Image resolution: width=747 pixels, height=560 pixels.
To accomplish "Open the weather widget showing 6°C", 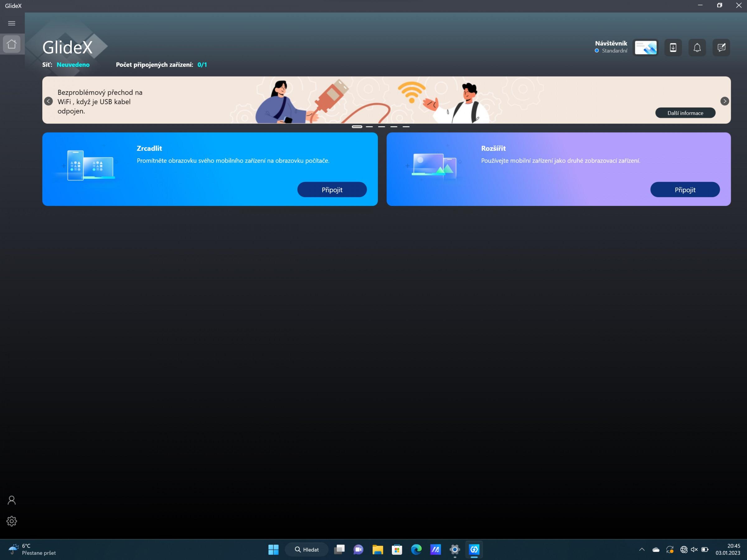I will (32, 549).
